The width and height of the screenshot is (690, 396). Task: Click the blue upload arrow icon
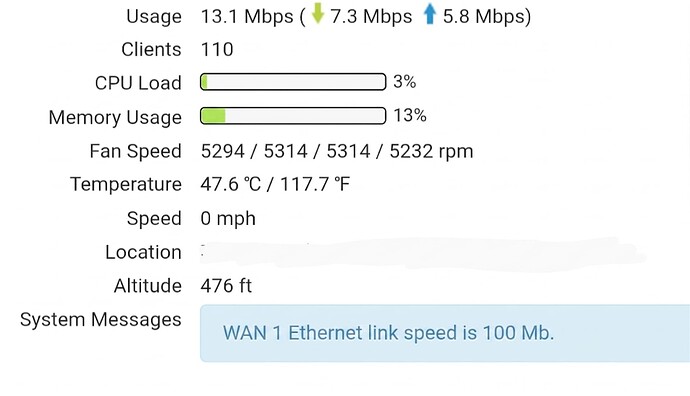pos(429,15)
